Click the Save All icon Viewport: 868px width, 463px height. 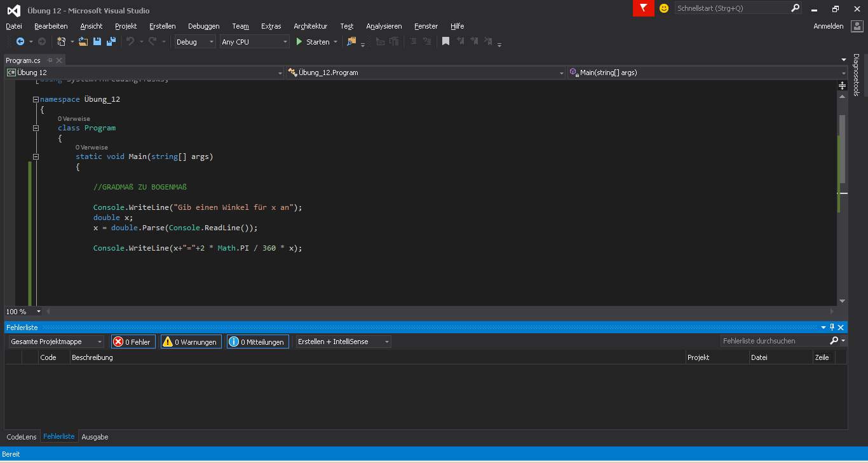(111, 42)
